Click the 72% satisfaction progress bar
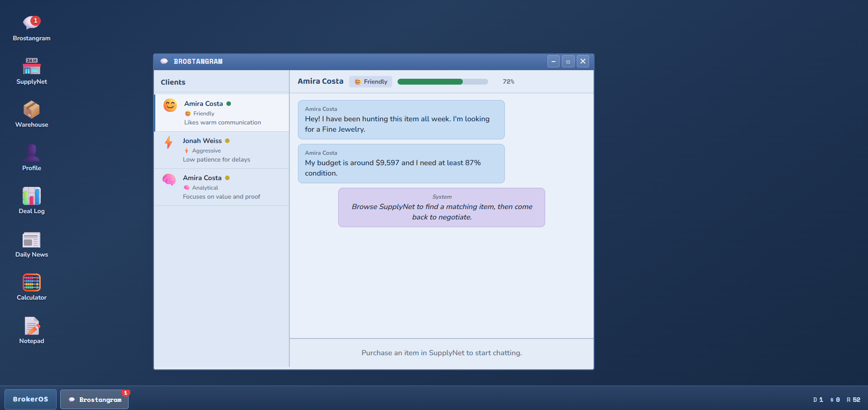Viewport: 868px width, 410px height. [x=442, y=82]
